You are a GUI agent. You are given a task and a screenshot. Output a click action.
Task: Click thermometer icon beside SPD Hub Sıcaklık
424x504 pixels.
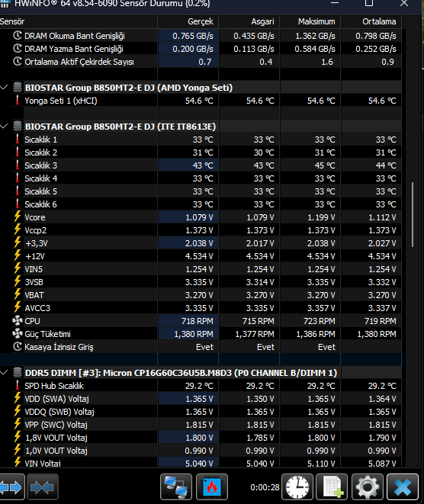(18, 385)
